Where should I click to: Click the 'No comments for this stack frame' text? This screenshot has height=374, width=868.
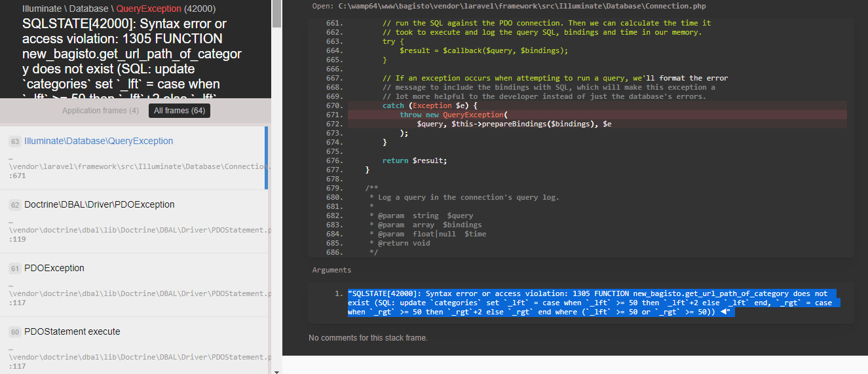click(x=368, y=338)
